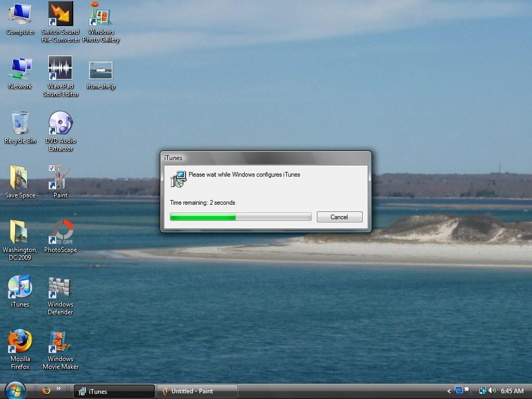Click the installer icon in iTunes dialog
Image resolution: width=532 pixels, height=399 pixels.
pyautogui.click(x=178, y=179)
